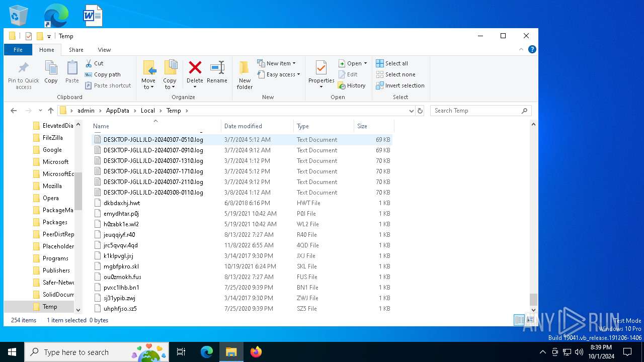Select file dkbdaxhj.hwt
644x362 pixels.
[x=242, y=203]
